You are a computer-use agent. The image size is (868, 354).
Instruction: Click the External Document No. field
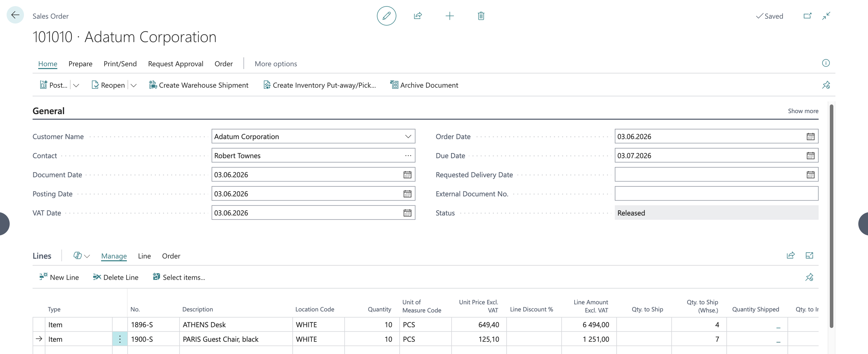pyautogui.click(x=716, y=194)
